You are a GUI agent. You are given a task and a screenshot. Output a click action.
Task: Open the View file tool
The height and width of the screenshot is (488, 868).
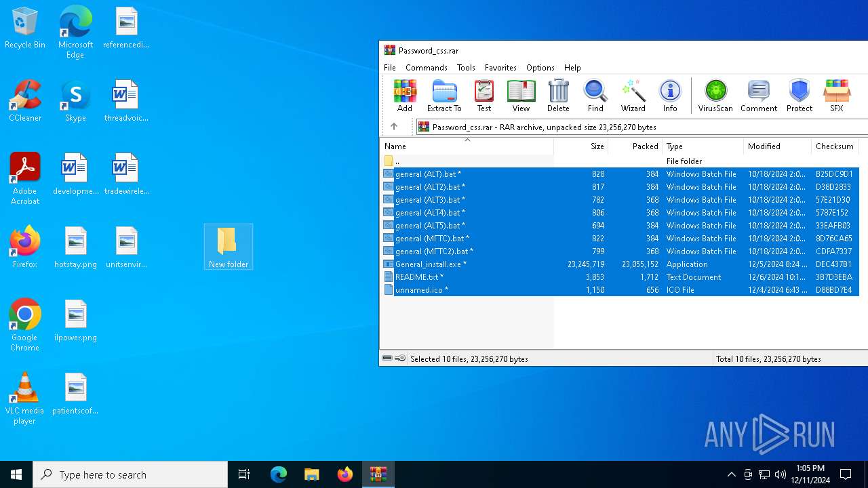click(x=521, y=96)
